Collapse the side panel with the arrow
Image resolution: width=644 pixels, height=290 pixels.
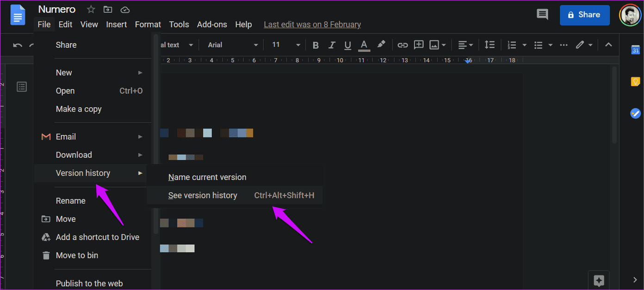635,279
